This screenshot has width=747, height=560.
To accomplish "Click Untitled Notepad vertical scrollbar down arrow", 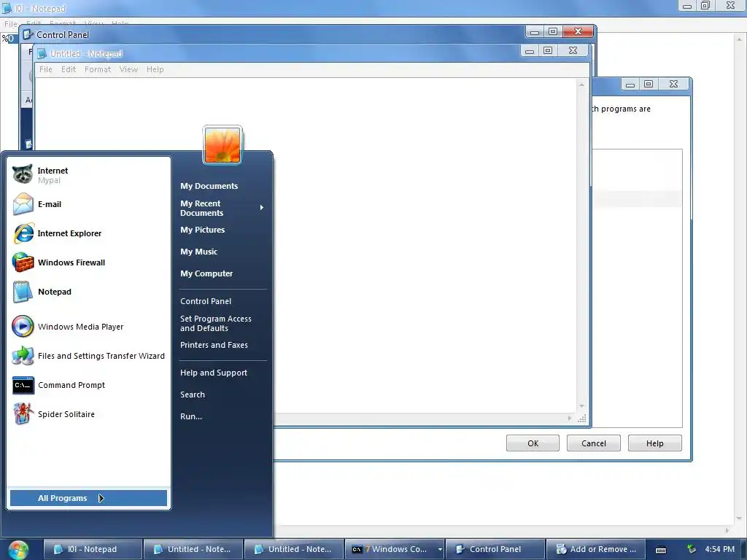I will [x=581, y=406].
